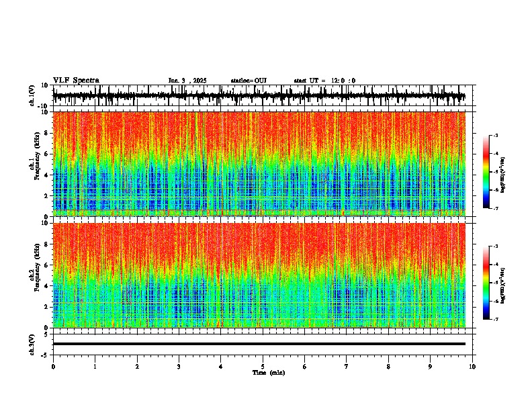
Task: Click the "8" kHz tick on ch.1 frequency axis
Action: [47, 133]
